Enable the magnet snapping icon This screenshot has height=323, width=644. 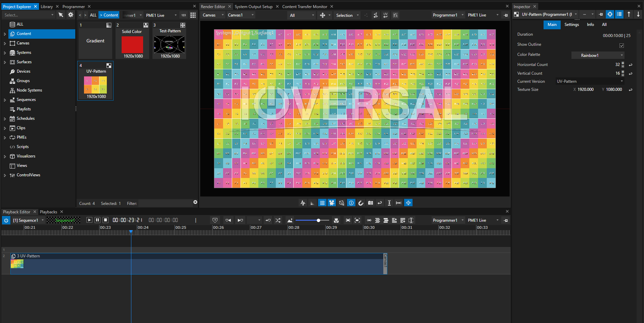[x=361, y=203]
